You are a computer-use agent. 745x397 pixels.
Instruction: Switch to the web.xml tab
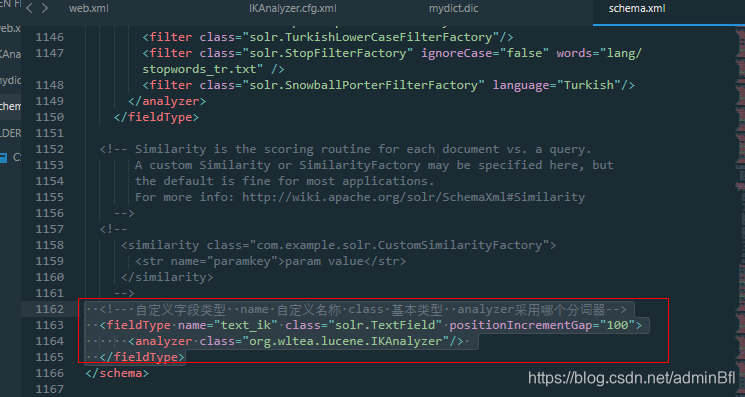tap(89, 9)
